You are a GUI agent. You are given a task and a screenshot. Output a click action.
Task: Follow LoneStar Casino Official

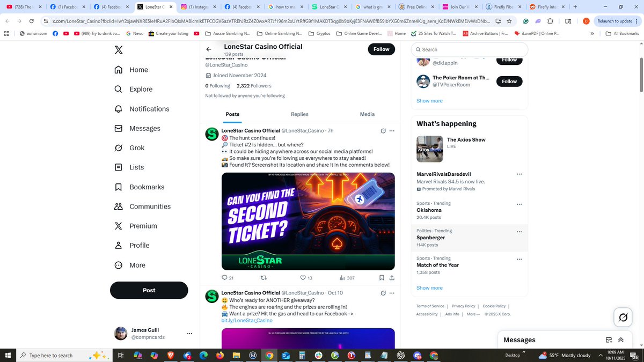pyautogui.click(x=381, y=49)
